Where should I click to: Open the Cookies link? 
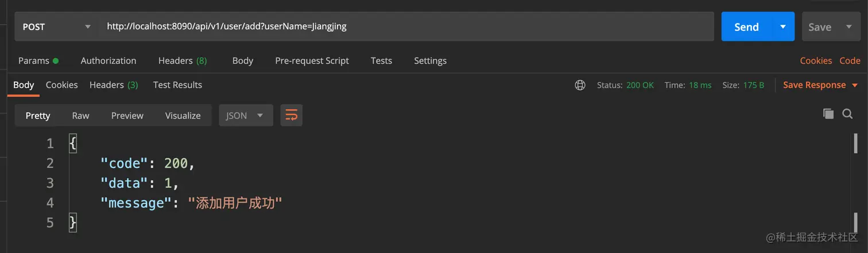[x=816, y=60]
